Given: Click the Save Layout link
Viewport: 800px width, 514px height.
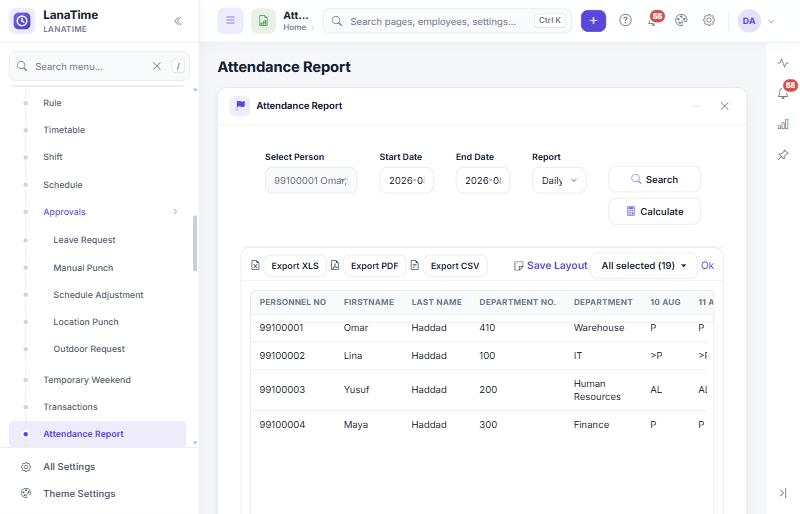Looking at the screenshot, I should tap(551, 265).
